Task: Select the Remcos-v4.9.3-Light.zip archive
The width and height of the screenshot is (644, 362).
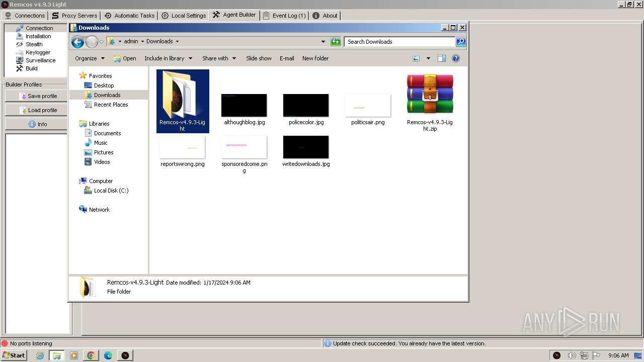Action: 430,102
